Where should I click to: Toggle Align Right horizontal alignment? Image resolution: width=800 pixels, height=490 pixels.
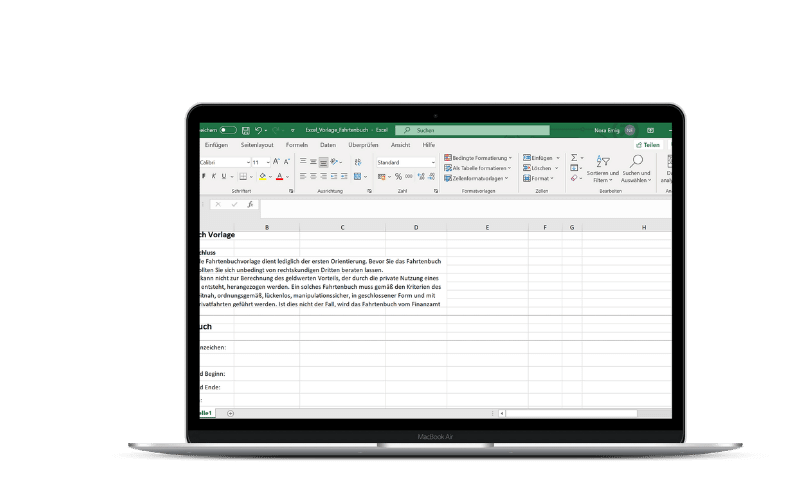[x=323, y=176]
